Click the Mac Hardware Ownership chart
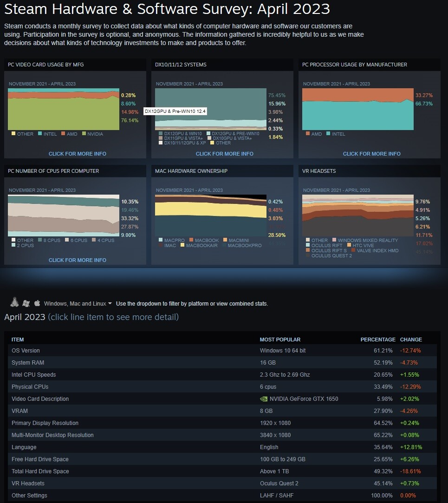Viewport: 448px width, 503px height. pyautogui.click(x=210, y=216)
